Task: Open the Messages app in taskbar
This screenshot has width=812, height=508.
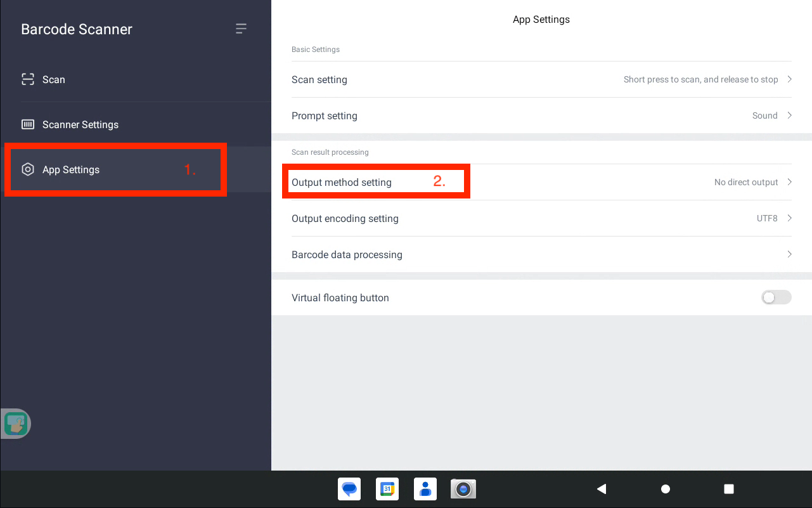Action: pos(349,489)
